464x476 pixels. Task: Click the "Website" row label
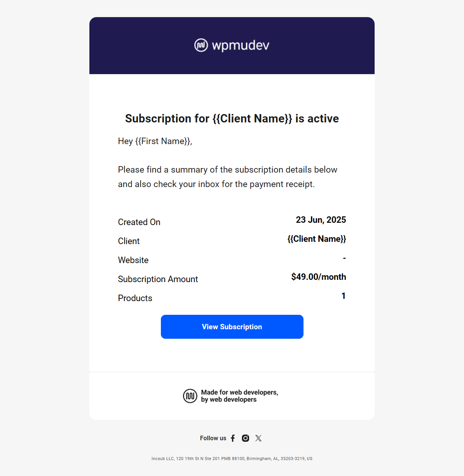pyautogui.click(x=133, y=260)
